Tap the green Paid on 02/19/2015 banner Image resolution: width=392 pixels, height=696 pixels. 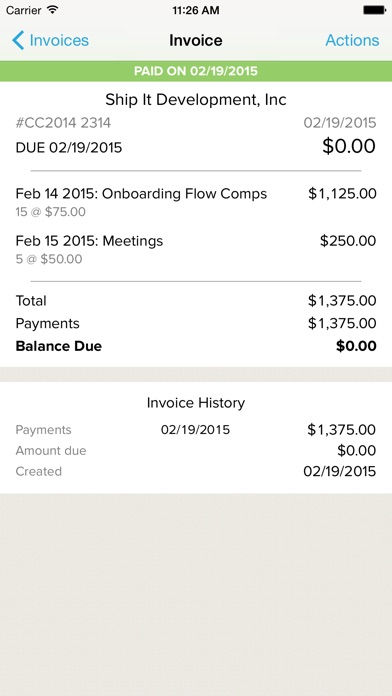196,71
